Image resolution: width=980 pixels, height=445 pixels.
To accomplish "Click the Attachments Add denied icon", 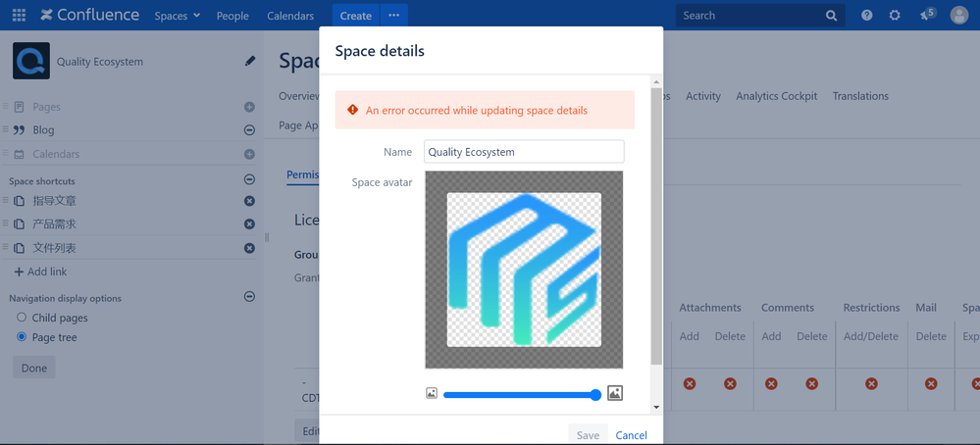I will pyautogui.click(x=690, y=383).
